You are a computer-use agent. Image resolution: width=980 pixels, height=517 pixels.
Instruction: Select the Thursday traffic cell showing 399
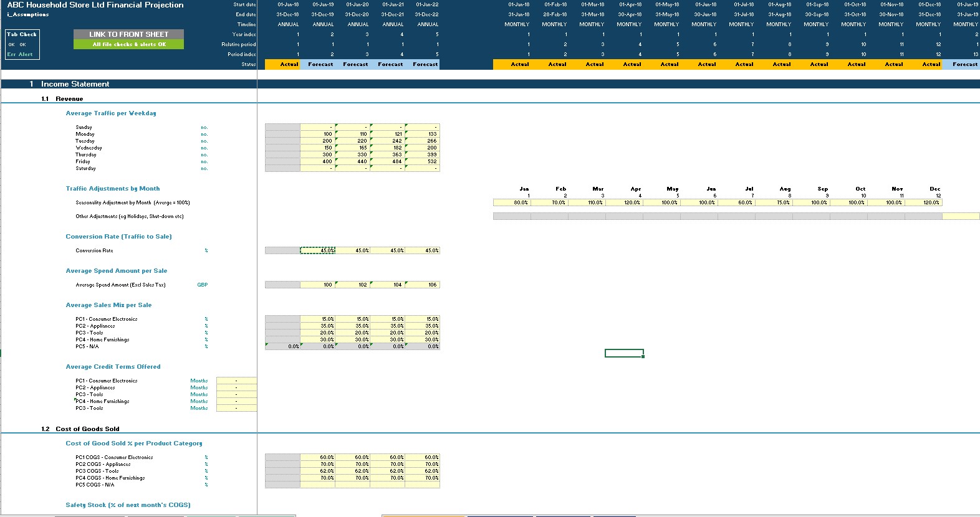coord(423,154)
